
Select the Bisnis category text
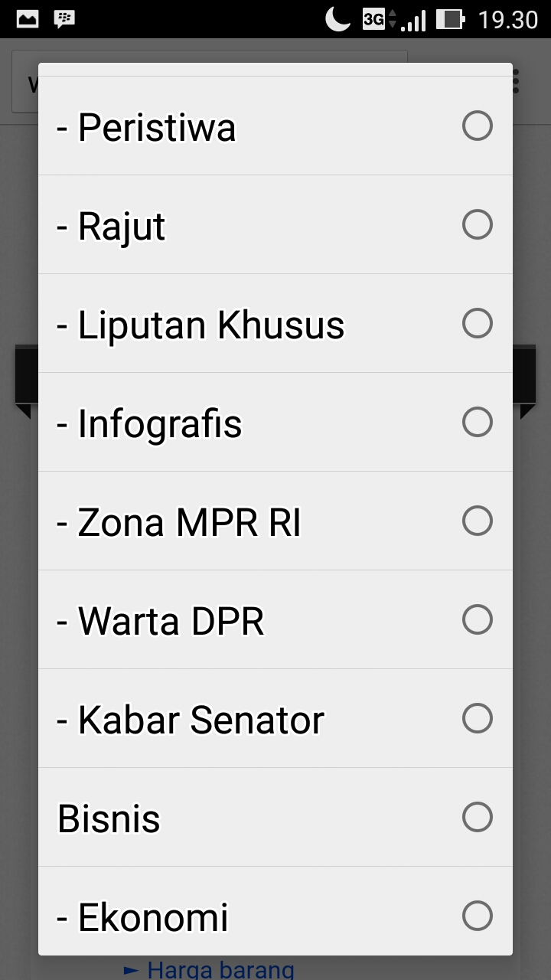pos(109,818)
